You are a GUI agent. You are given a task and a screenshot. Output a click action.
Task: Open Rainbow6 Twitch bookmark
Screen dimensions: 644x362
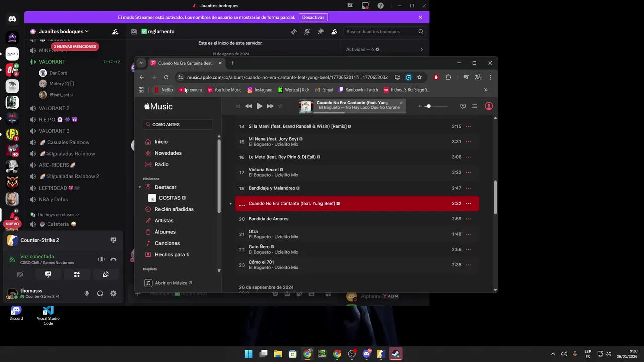pos(358,90)
